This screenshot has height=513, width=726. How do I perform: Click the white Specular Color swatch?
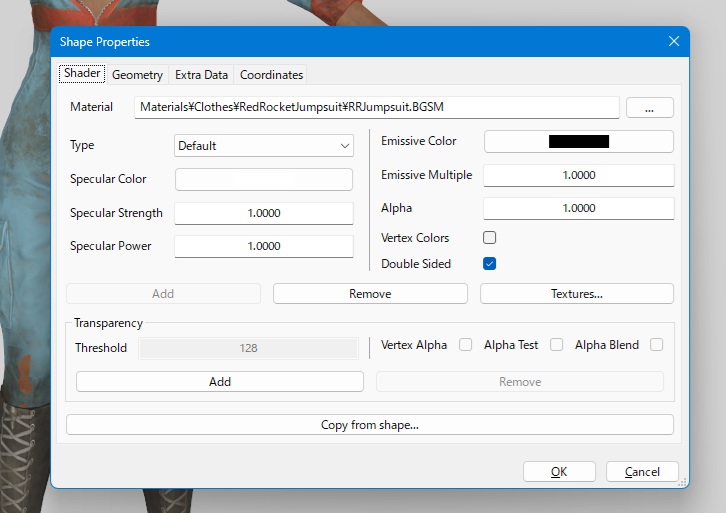[264, 179]
